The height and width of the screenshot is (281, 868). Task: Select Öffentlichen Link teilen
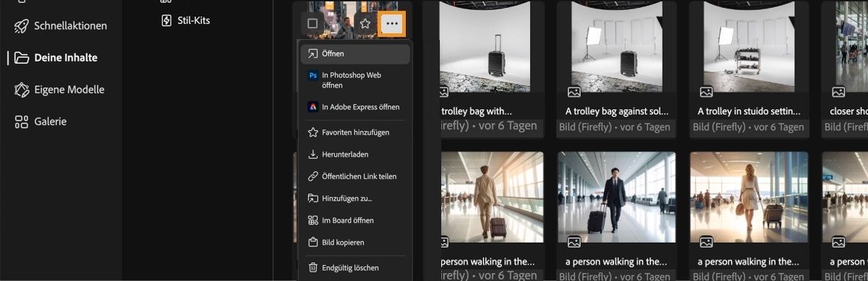pos(355,176)
